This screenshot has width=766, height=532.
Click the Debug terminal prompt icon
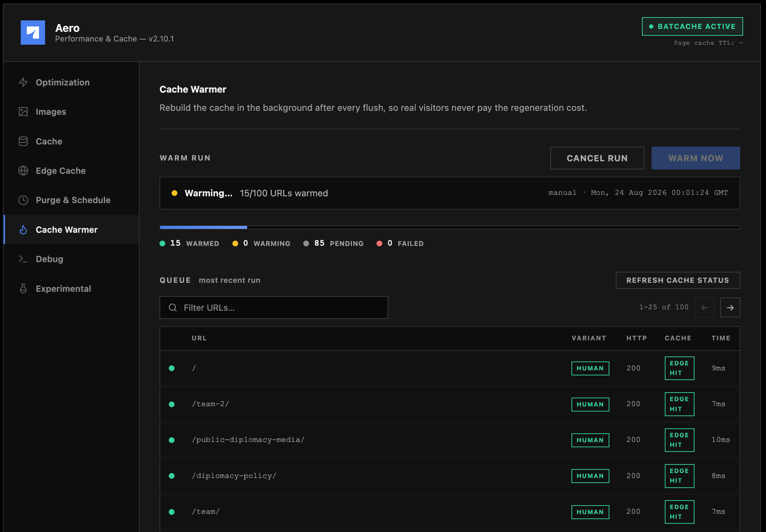click(23, 259)
